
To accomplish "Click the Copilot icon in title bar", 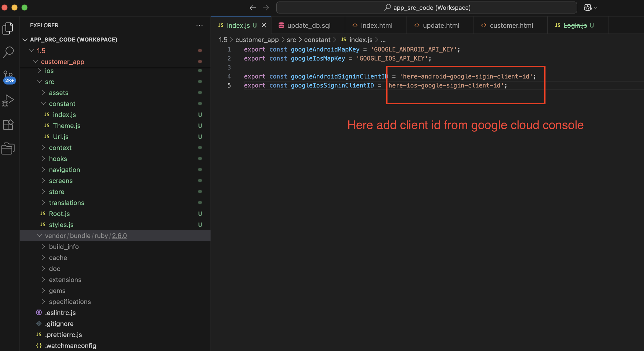I will tap(587, 8).
